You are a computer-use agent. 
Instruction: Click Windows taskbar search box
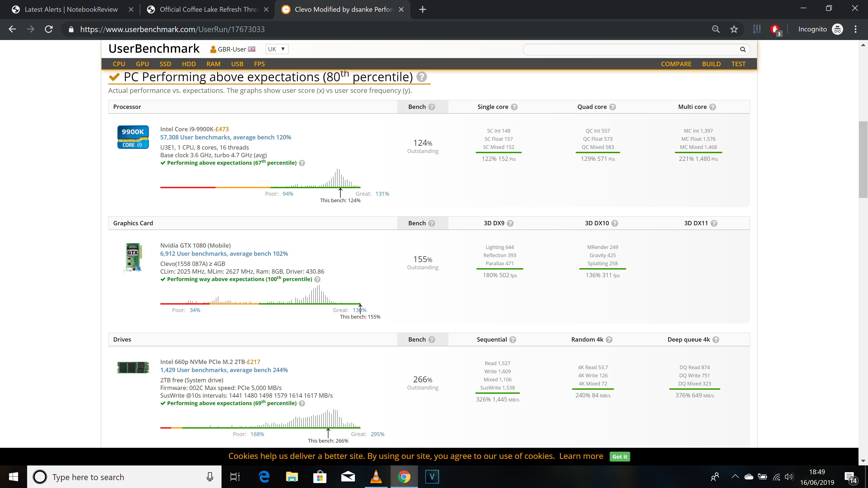point(124,477)
